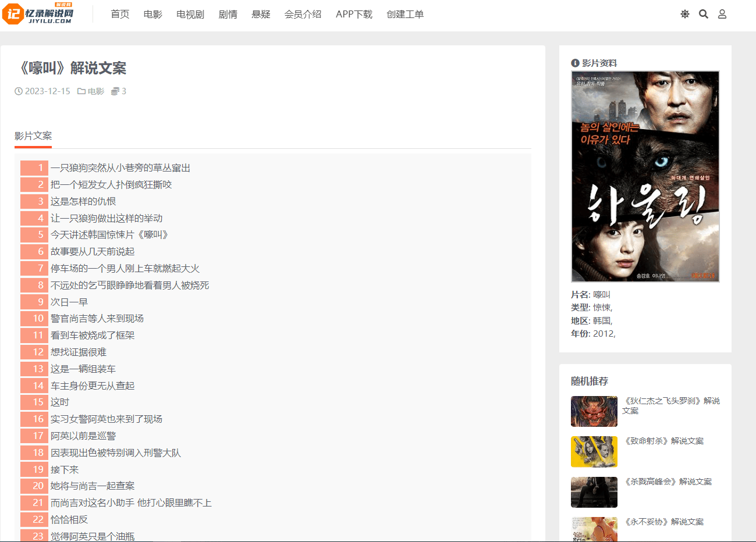Image resolution: width=756 pixels, height=542 pixels.
Task: Click line 11 看到车被烧成了框架
Action: pyautogui.click(x=93, y=336)
